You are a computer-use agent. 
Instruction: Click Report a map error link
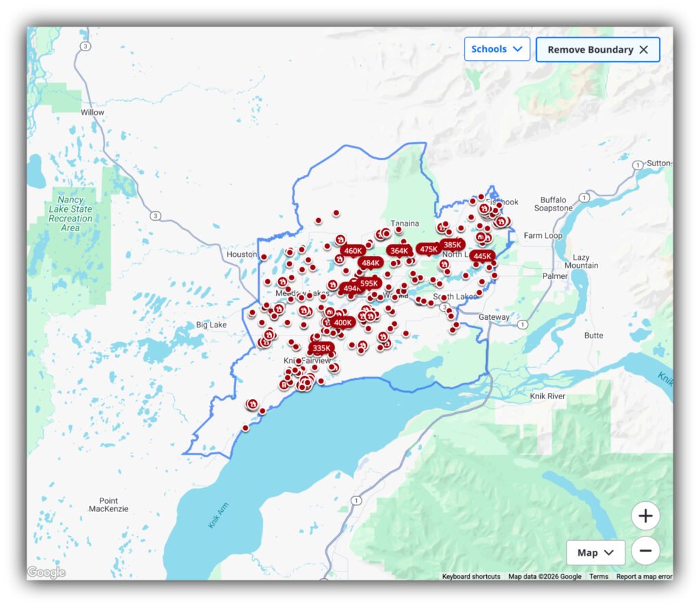[644, 576]
